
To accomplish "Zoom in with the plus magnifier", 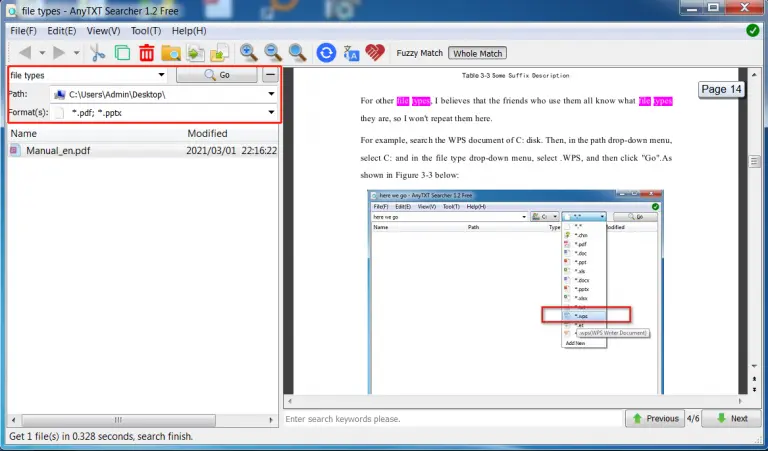I will coord(249,52).
